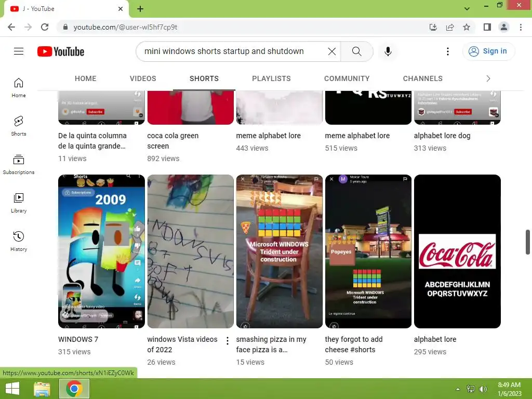
Task: Open the WINDOWS 7 short thumbnail
Action: (x=101, y=251)
